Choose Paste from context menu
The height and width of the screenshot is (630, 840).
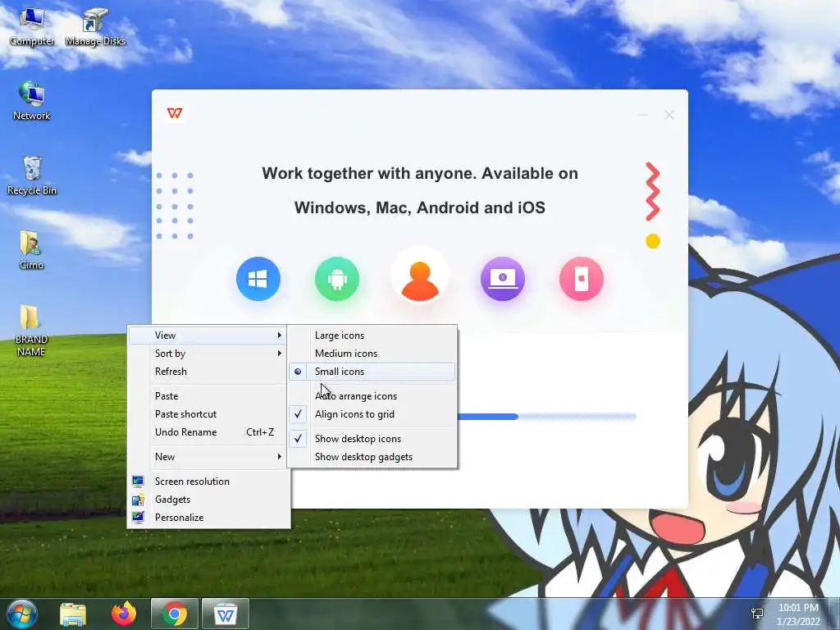point(208,396)
